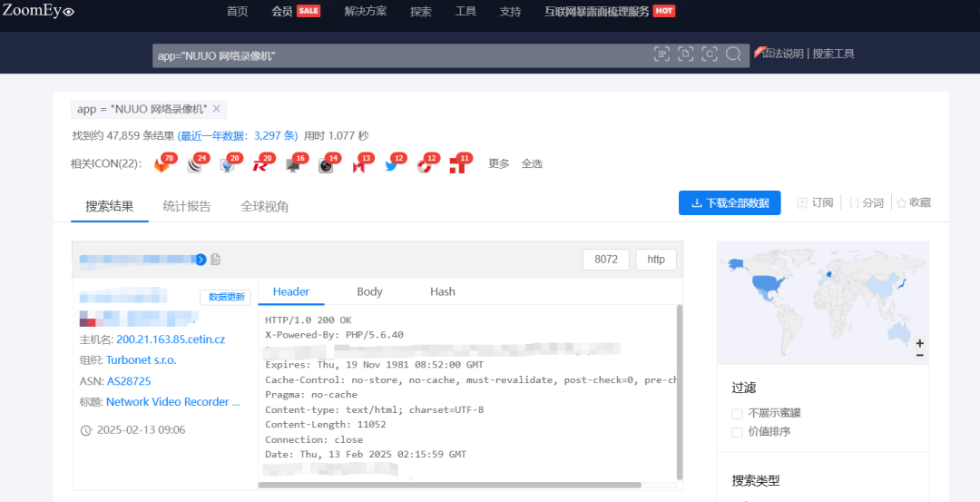Open 语法说明 link
This screenshot has height=502, width=980.
tap(782, 54)
